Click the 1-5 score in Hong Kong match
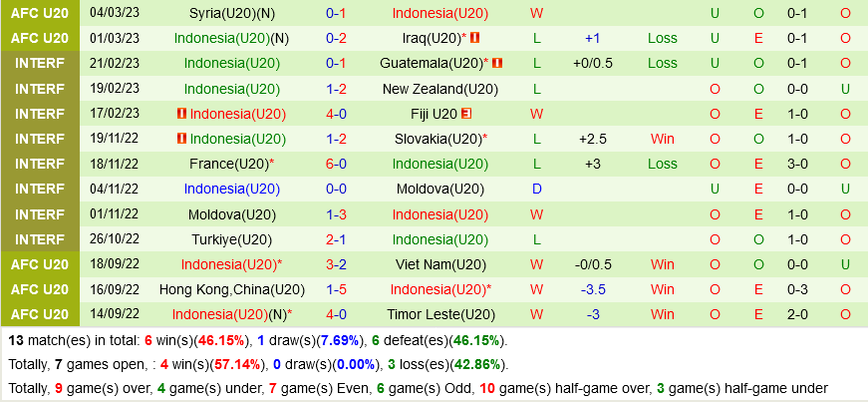 pos(336,289)
